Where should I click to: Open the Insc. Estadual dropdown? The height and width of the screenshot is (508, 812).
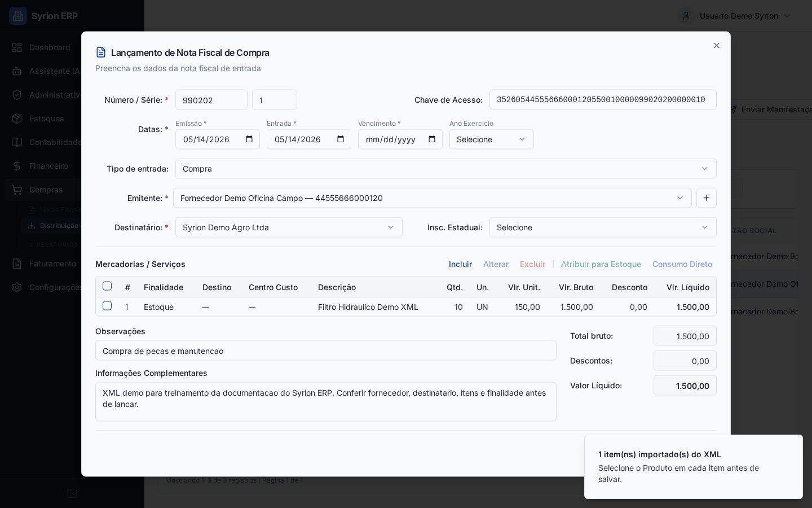(x=603, y=227)
